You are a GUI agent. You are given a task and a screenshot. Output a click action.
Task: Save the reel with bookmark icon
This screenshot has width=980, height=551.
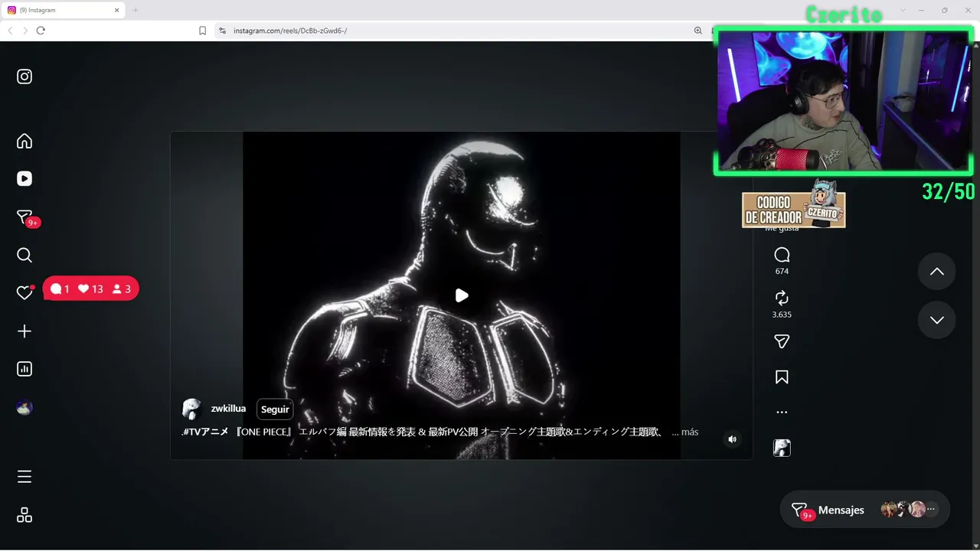pyautogui.click(x=782, y=377)
